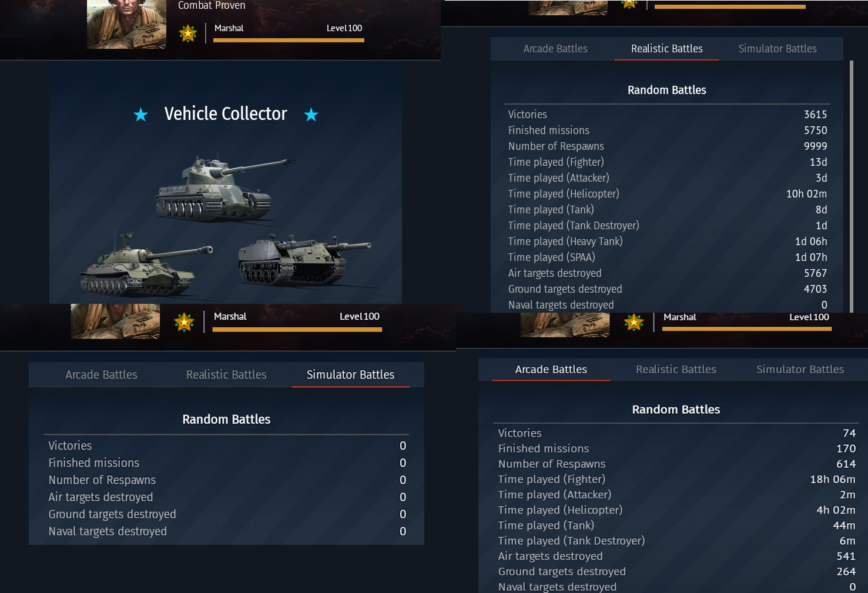Click the blue star left of Vehicle Collector
The width and height of the screenshot is (868, 593).
(x=140, y=115)
